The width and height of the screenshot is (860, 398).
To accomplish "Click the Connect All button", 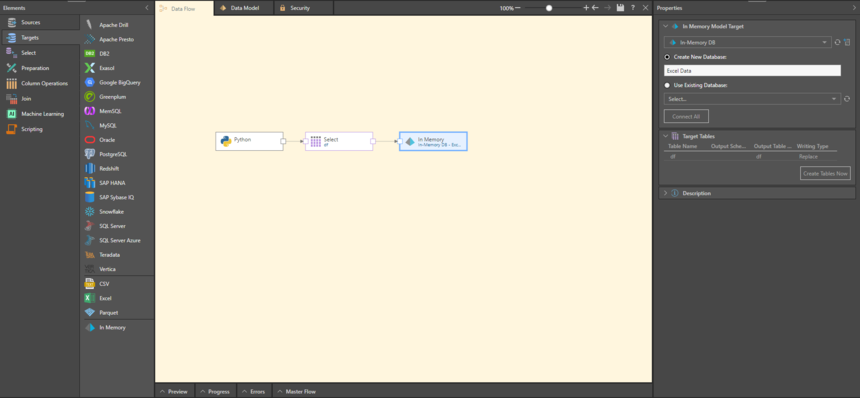I will tap(686, 116).
